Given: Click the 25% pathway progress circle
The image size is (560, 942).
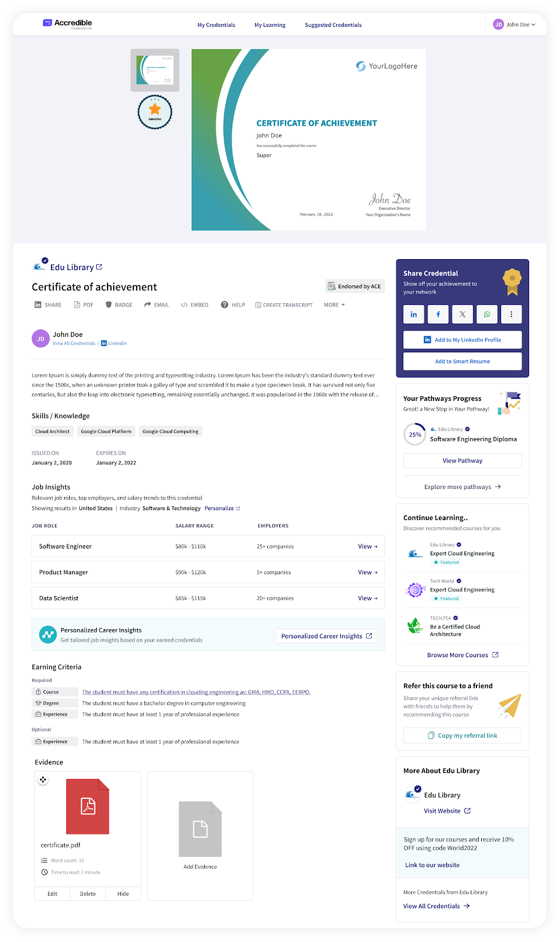Looking at the screenshot, I should [x=415, y=435].
